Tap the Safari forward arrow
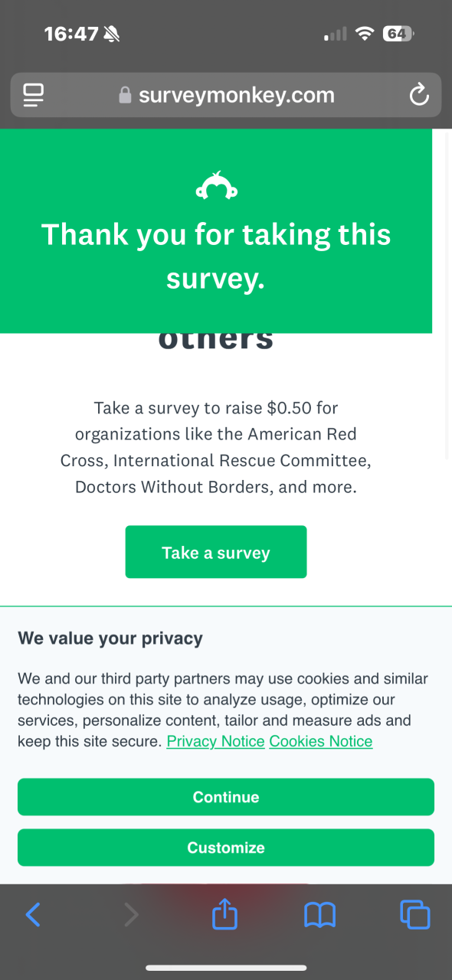 pyautogui.click(x=132, y=914)
